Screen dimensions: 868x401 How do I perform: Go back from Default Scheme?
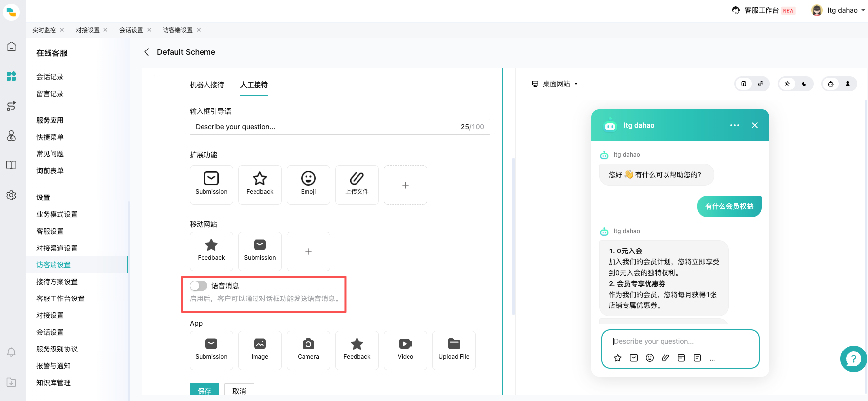click(146, 52)
